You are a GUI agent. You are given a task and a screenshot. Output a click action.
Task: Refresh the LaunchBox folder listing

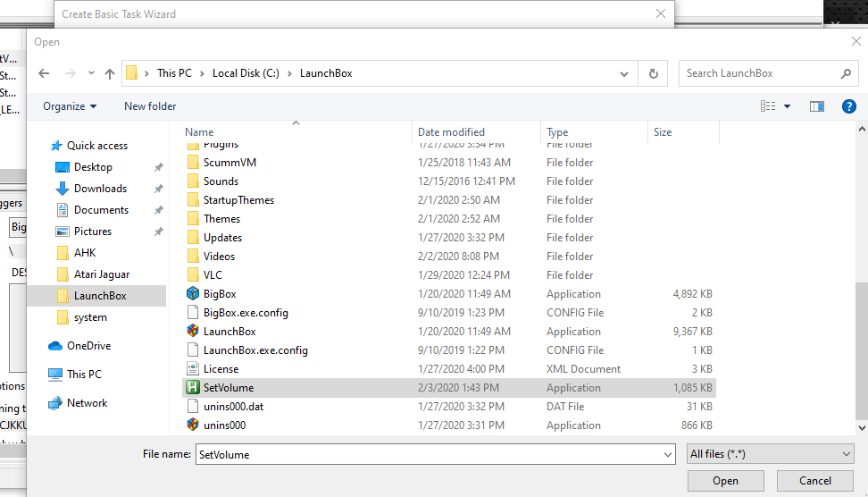(653, 73)
